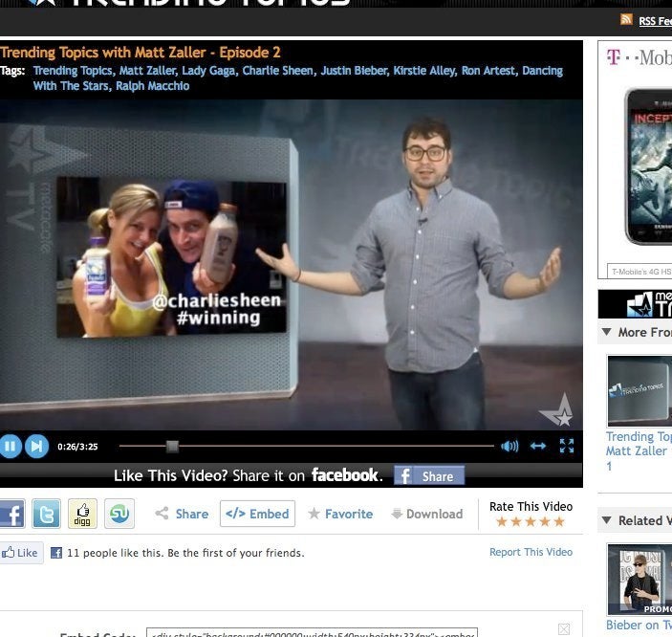Enter fullscreen video mode
The height and width of the screenshot is (637, 672).
pos(567,446)
